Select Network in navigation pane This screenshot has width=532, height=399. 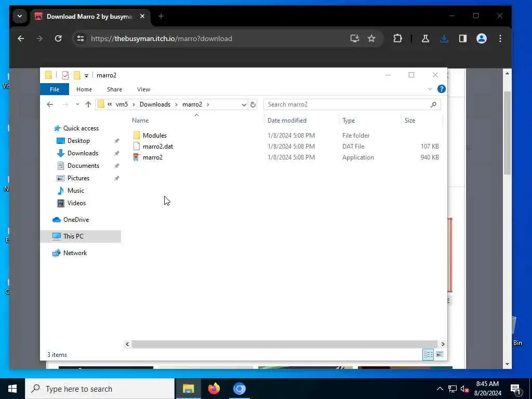75,253
